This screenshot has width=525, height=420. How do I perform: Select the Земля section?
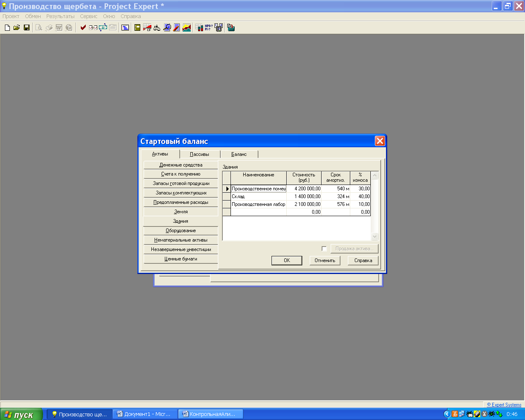181,212
